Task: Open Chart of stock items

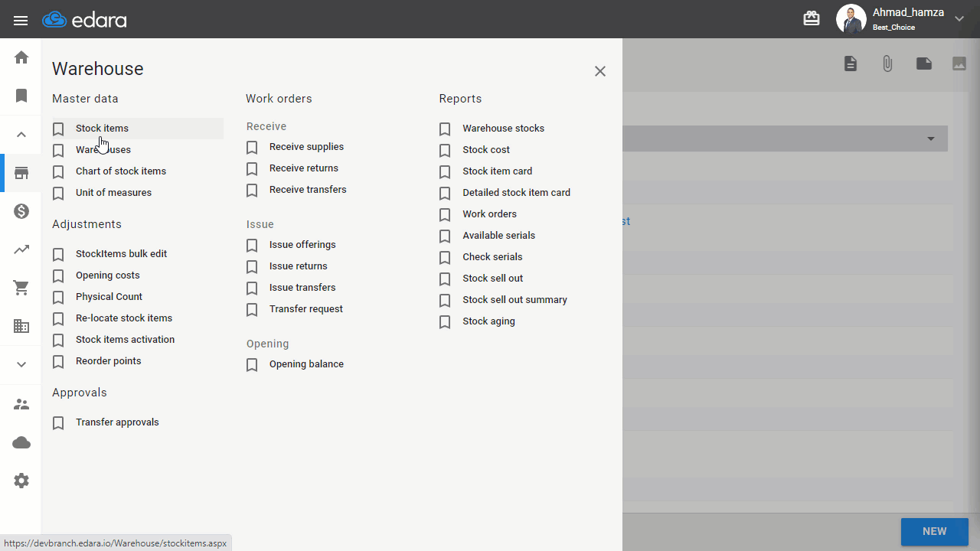Action: [x=121, y=171]
